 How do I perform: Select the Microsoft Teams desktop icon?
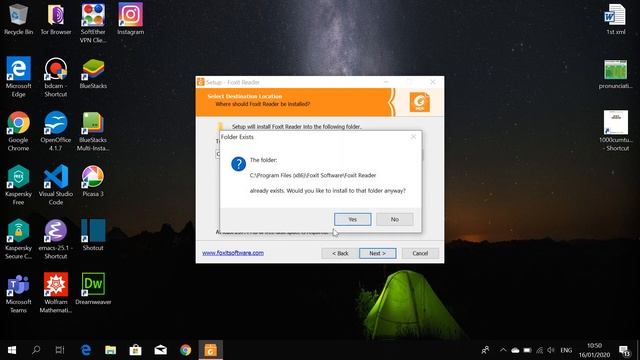tap(18, 293)
